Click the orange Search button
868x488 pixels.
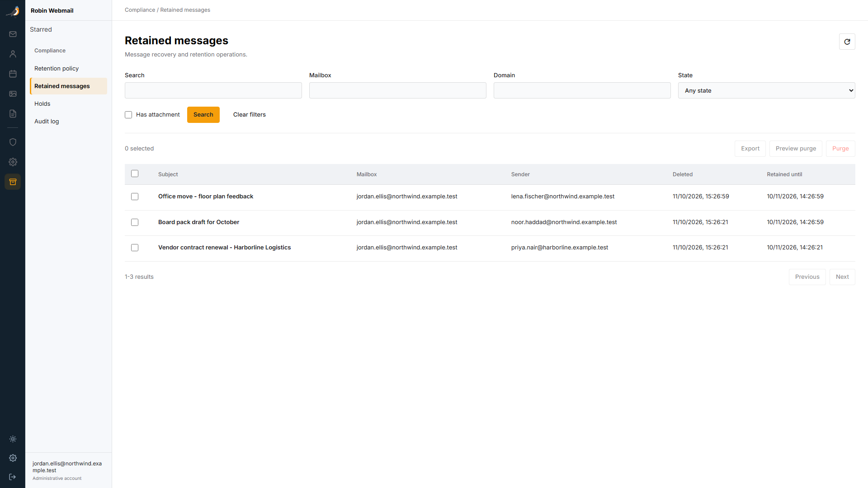pyautogui.click(x=203, y=115)
